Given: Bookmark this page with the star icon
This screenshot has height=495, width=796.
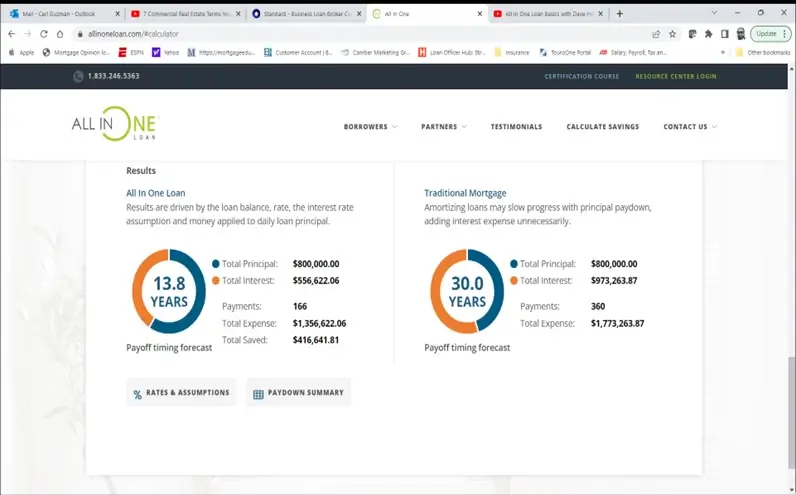Looking at the screenshot, I should pyautogui.click(x=672, y=34).
